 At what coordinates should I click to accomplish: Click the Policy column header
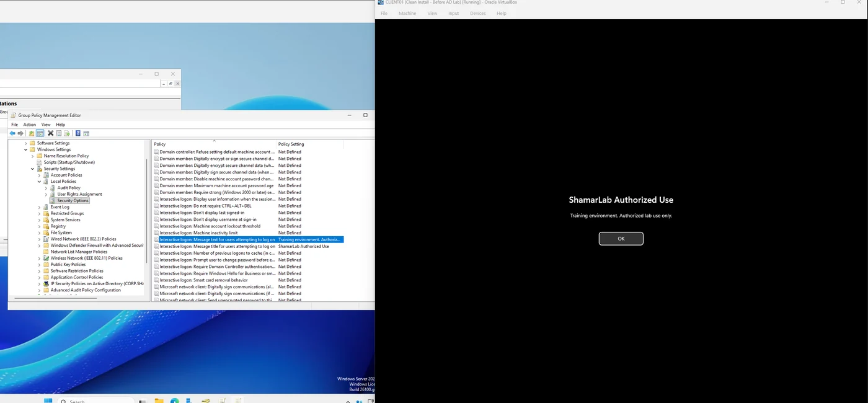coord(214,144)
